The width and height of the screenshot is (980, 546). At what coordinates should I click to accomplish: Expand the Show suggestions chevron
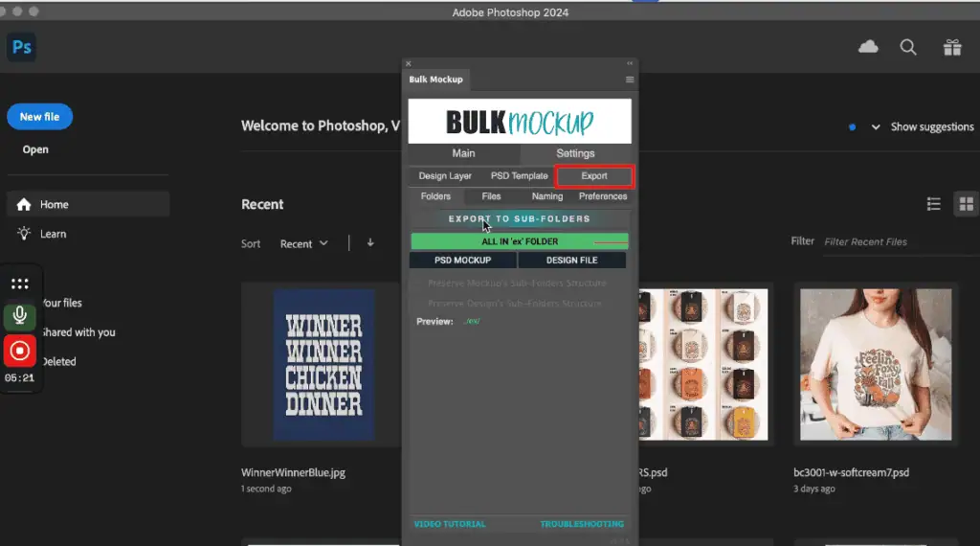876,127
